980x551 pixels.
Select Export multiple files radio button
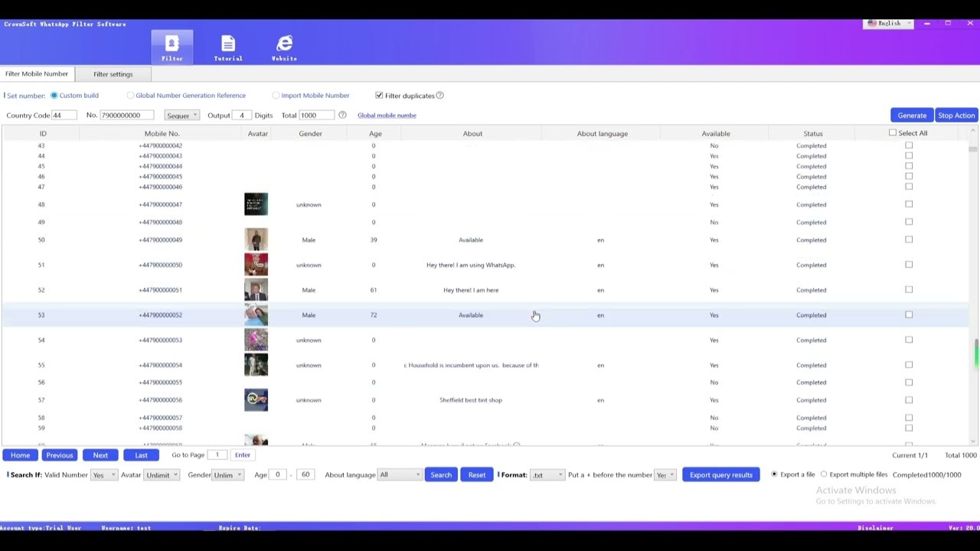coord(824,474)
